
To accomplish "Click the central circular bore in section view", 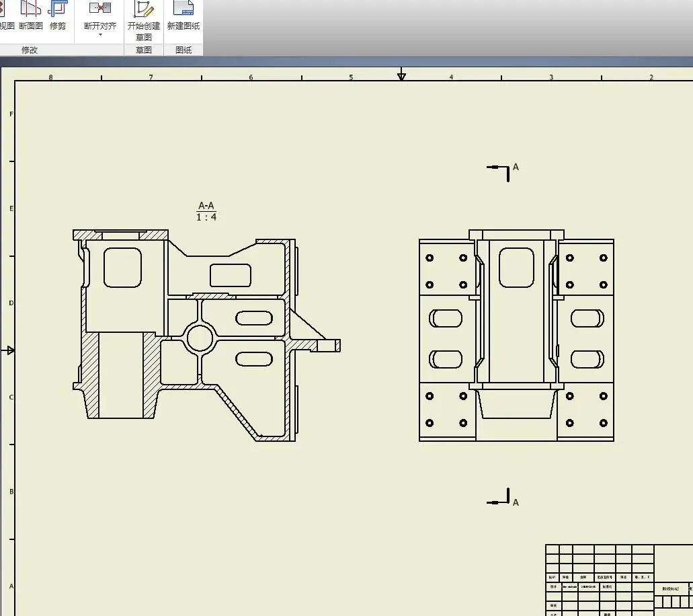I will (x=200, y=338).
